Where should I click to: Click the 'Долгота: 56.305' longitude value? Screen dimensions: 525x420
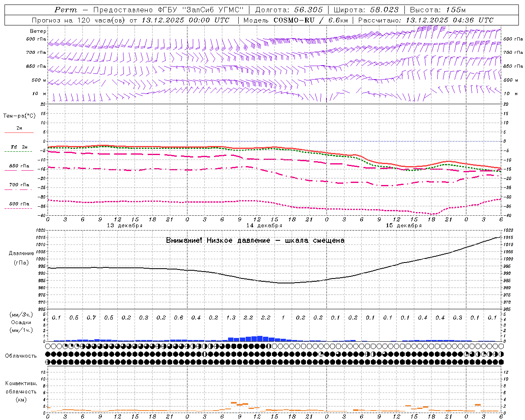coord(289,10)
